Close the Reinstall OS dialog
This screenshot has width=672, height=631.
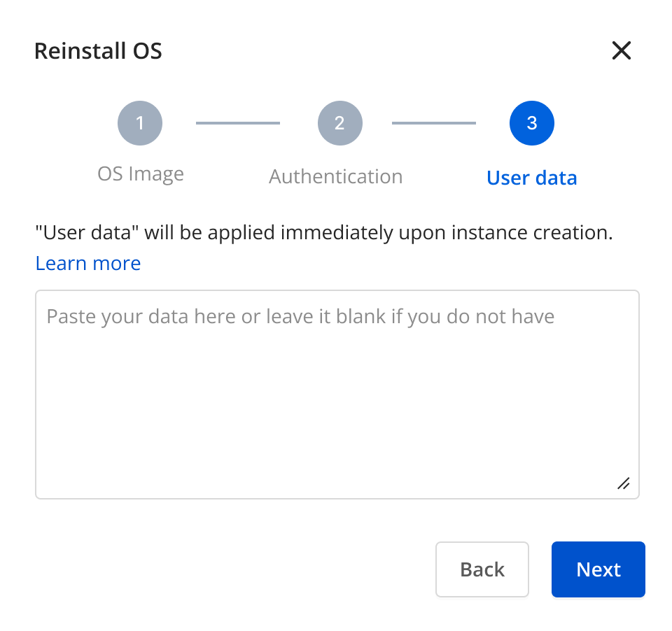click(621, 50)
